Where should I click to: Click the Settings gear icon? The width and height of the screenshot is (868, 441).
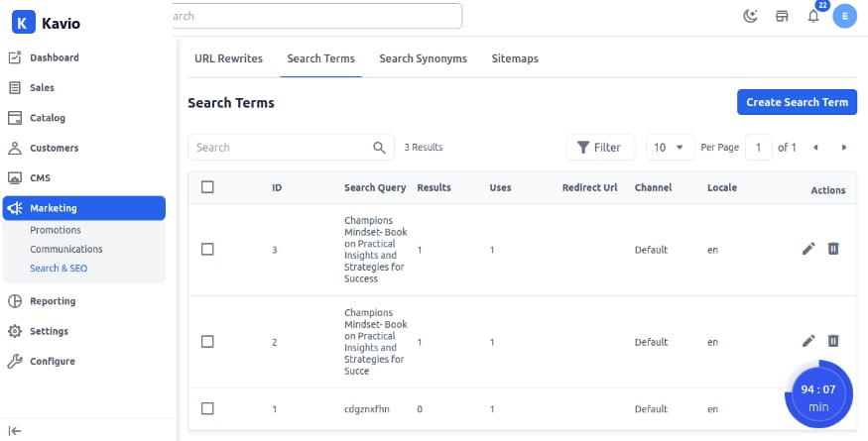tap(15, 331)
